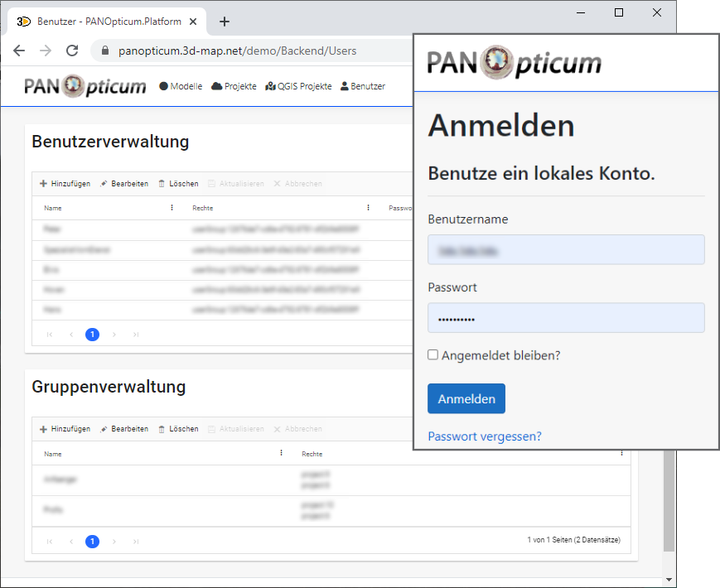The height and width of the screenshot is (588, 720).
Task: Open Name column menu in Benutzerverwaltung grid
Action: click(172, 208)
